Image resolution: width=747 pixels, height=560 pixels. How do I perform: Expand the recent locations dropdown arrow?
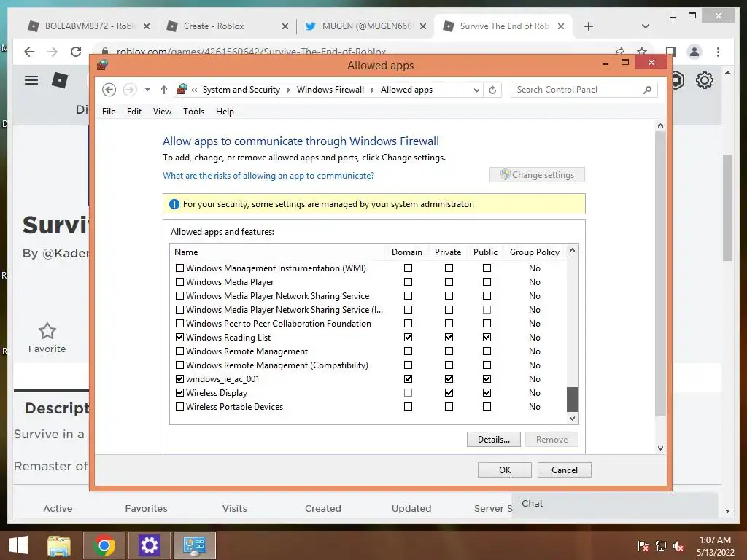147,90
